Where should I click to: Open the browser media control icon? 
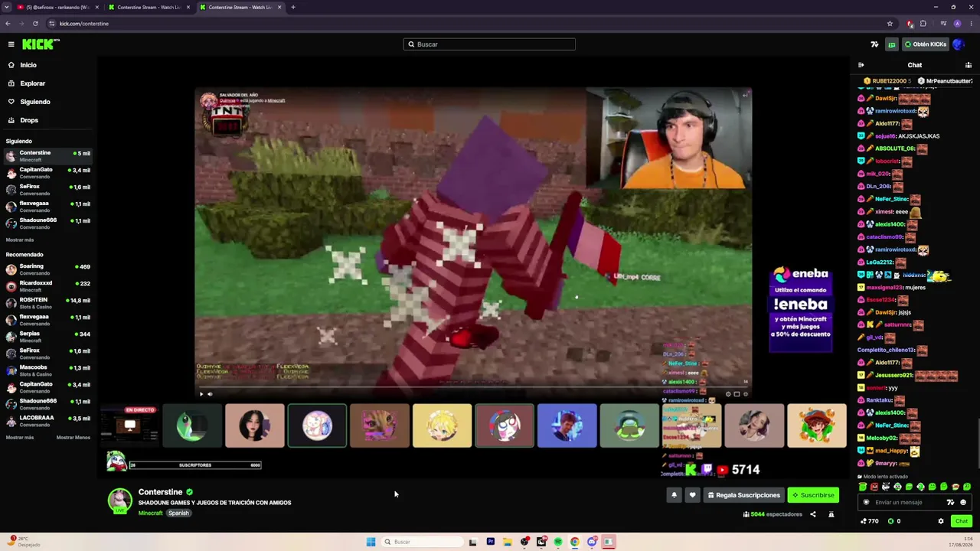[943, 24]
